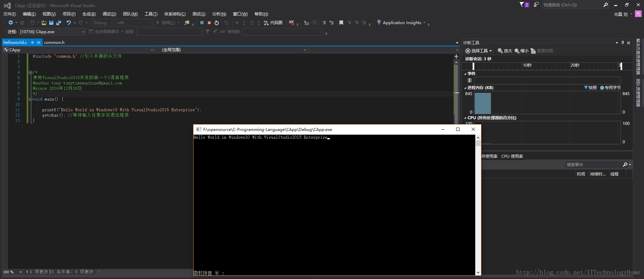Click the split editor icon above scrollbar
Viewport: 644px width, 279px height.
[x=456, y=56]
